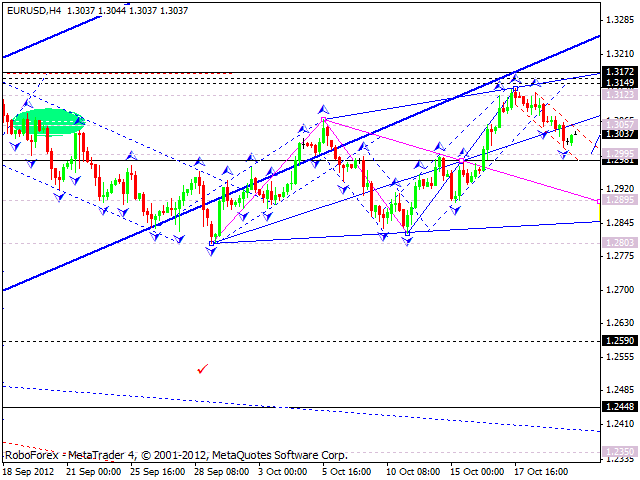This screenshot has height=480, width=640.
Task: Select the 1.3037 current price label
Action: pyautogui.click(x=619, y=133)
